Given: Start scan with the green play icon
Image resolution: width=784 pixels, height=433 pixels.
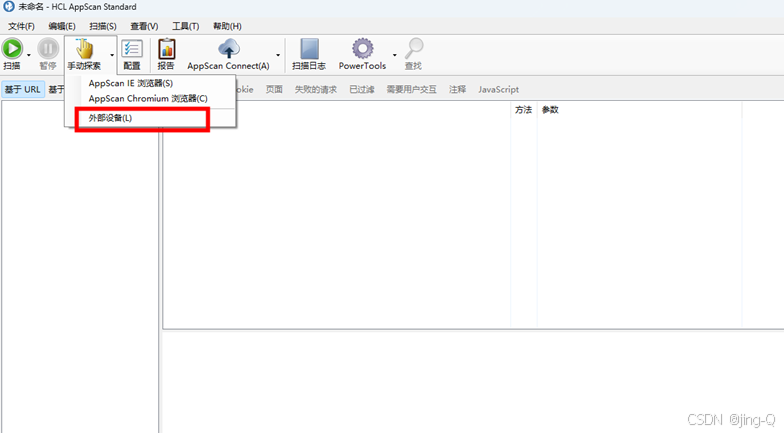Looking at the screenshot, I should pos(12,49).
